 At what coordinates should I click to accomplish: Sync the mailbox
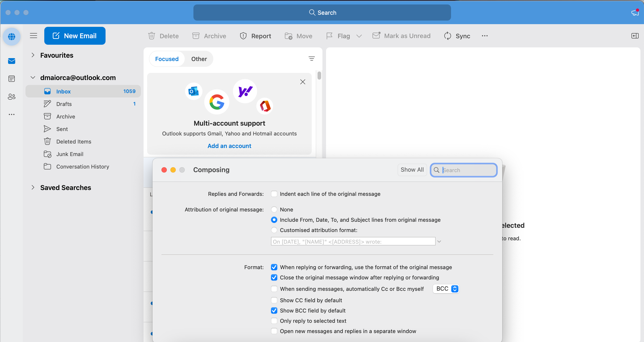tap(457, 36)
